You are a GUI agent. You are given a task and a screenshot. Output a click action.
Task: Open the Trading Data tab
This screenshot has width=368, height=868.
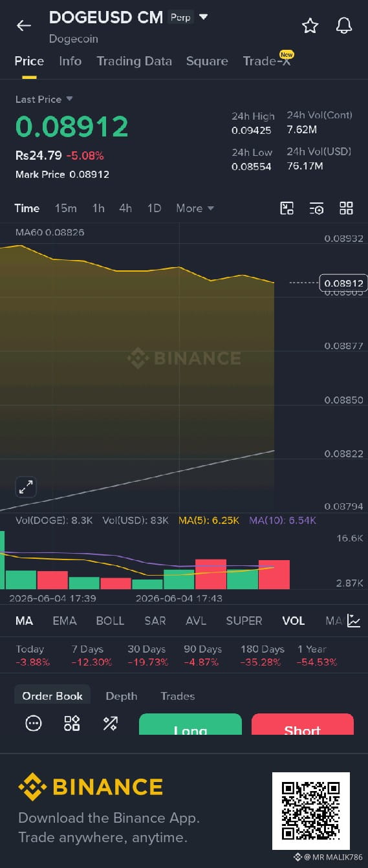(134, 61)
